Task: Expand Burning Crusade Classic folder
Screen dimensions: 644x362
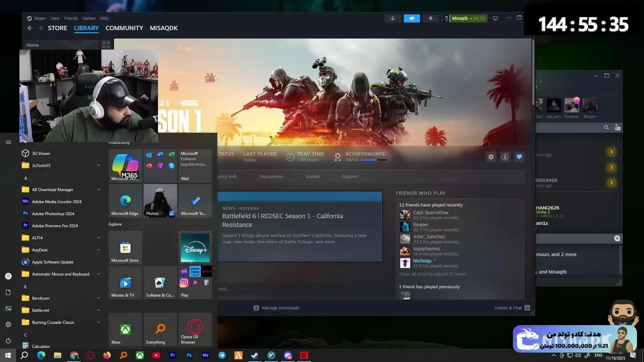Action: [x=61, y=322]
